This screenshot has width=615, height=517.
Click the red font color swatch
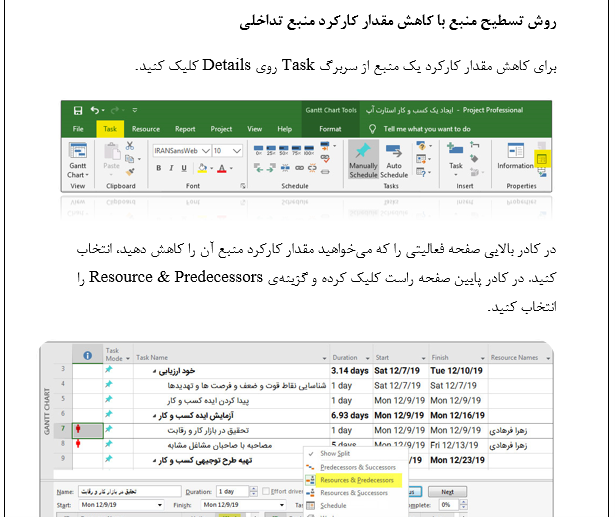point(222,169)
